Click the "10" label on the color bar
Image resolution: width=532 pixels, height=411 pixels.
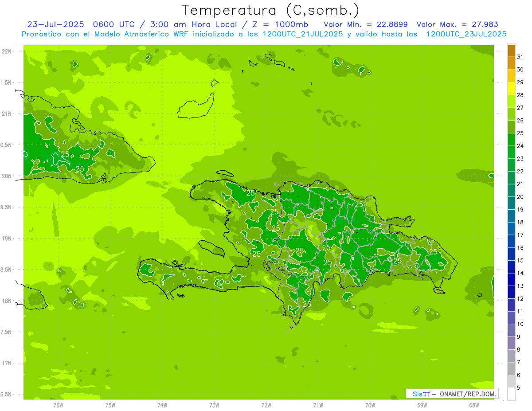pos(520,324)
